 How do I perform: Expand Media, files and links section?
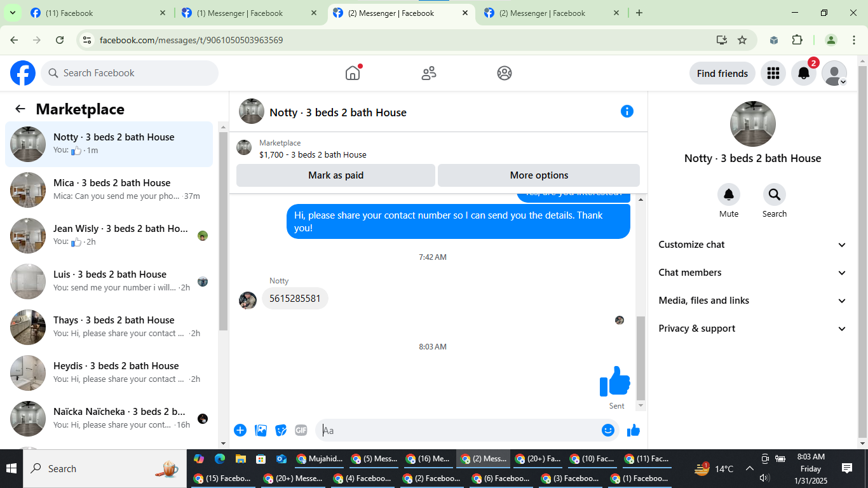752,301
